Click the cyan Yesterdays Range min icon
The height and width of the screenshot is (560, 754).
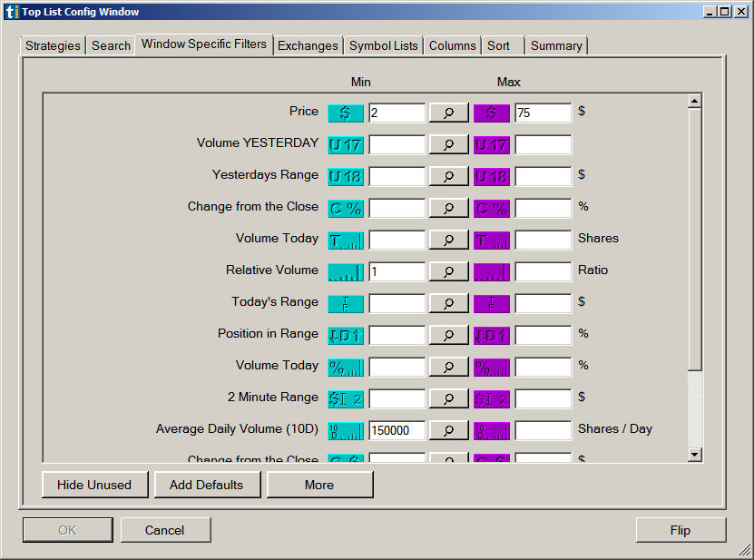coord(346,177)
